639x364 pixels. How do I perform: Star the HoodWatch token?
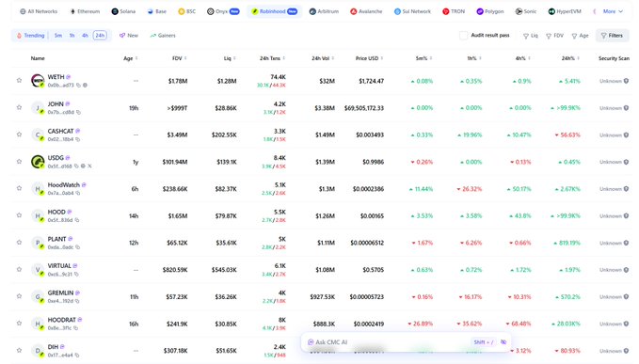tap(19, 188)
